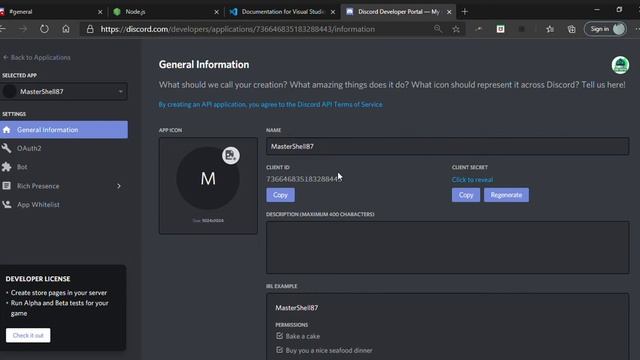The height and width of the screenshot is (360, 640).
Task: Click the Sign in profile button
Action: (x=606, y=29)
